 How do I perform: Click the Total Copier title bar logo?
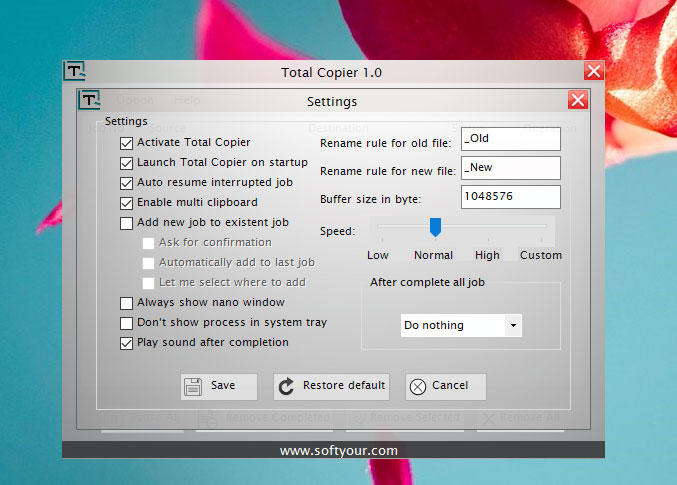(74, 71)
